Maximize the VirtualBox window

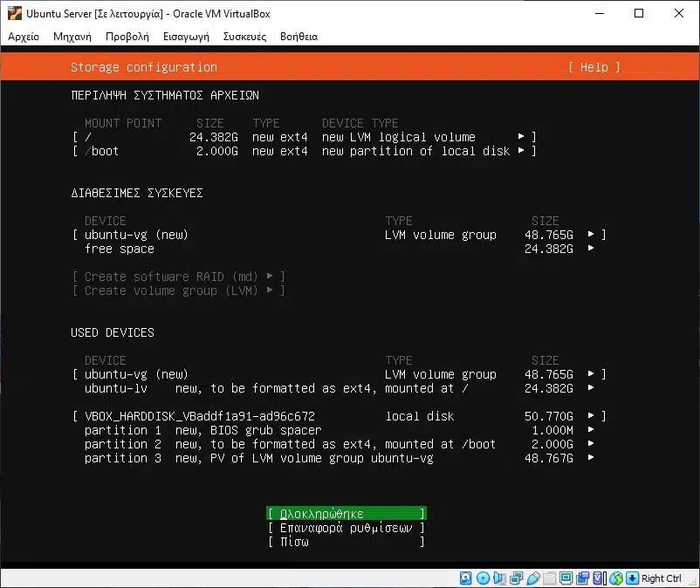(x=639, y=13)
